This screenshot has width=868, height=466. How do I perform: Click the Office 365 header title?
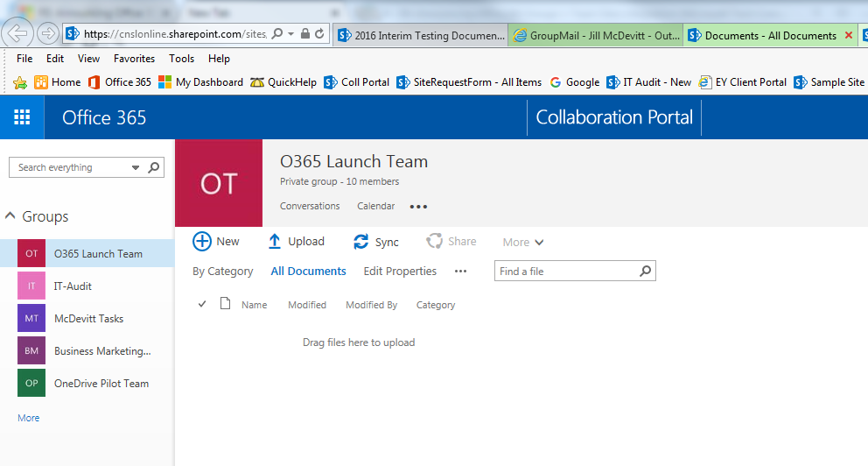click(104, 117)
